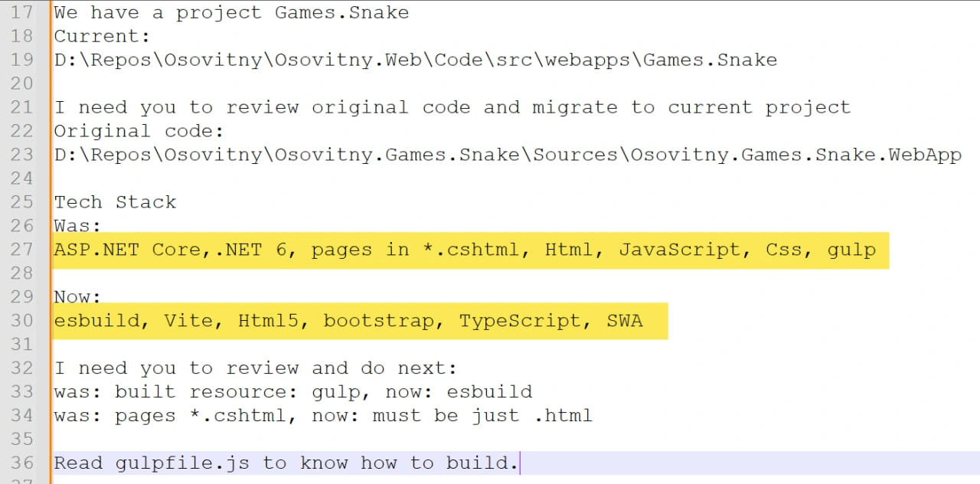Click 'I need you to review and do next:' line
The width and height of the screenshot is (980, 484).
(x=256, y=368)
